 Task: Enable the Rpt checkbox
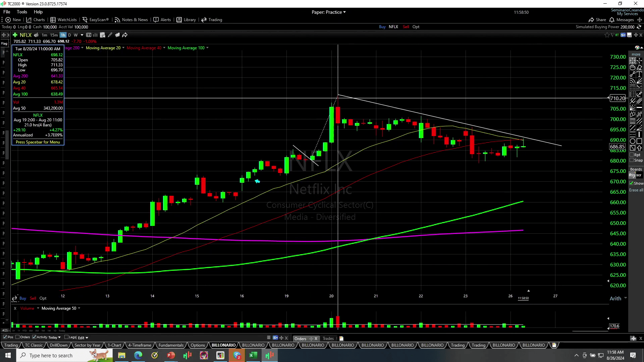point(632,155)
